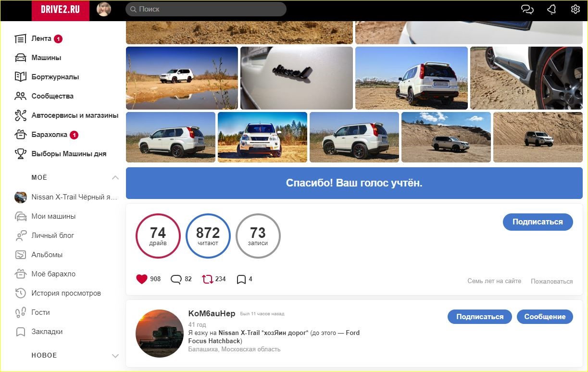Click in the Поиск search field
The image size is (588, 372).
pos(206,9)
